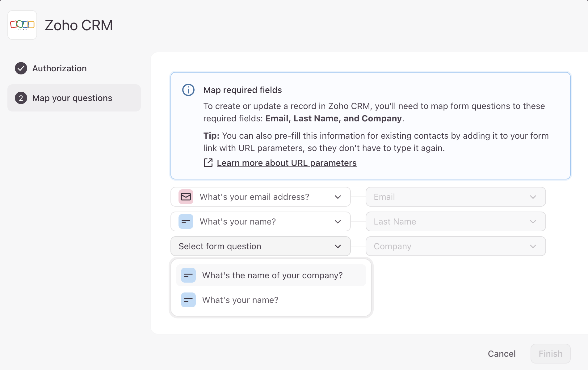Select the Map your questions step

(74, 98)
